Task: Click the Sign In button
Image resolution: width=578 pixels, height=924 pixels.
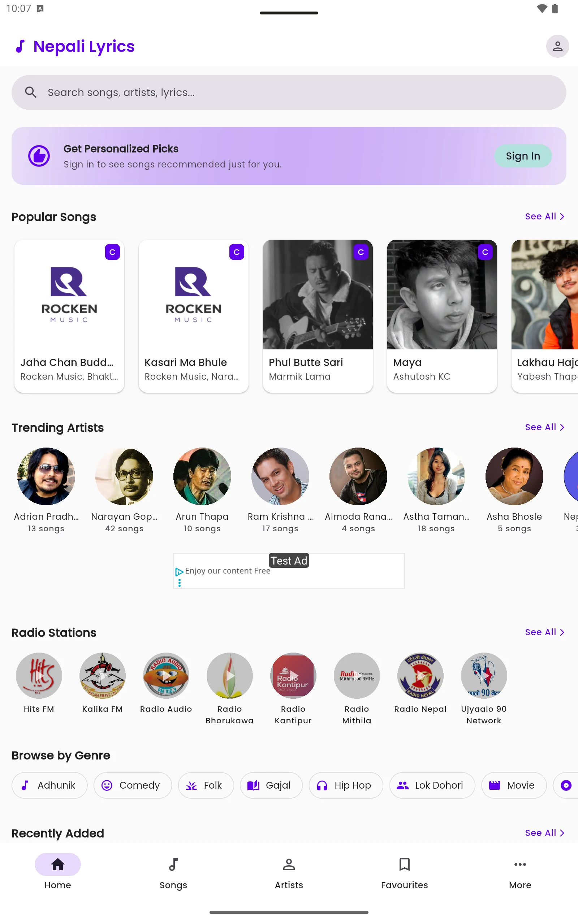Action: pos(523,156)
